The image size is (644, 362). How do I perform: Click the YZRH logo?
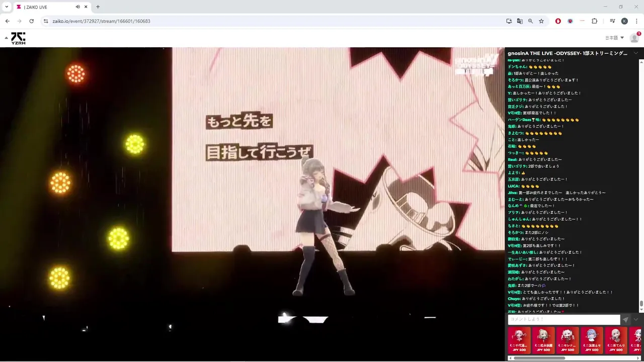18,38
